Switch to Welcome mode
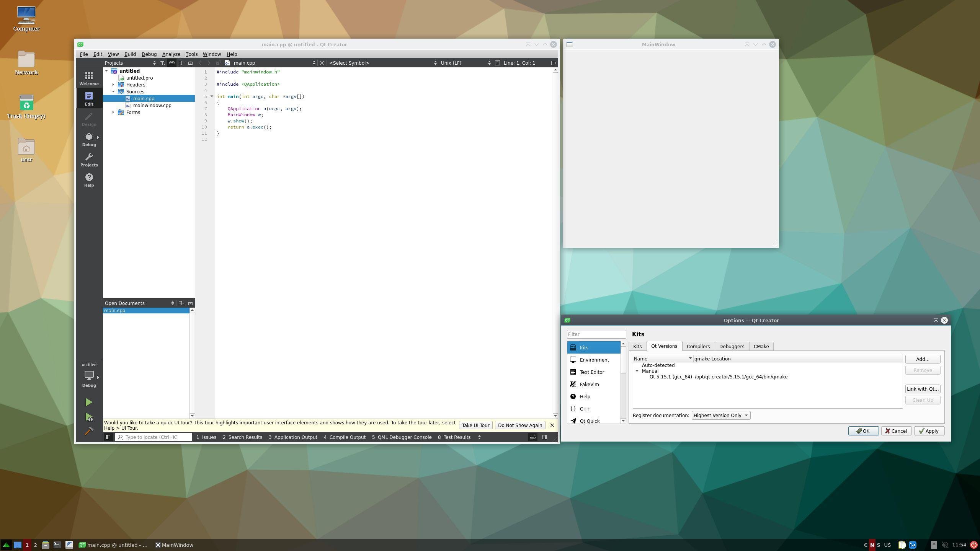Image resolution: width=980 pixels, height=551 pixels. 89,78
